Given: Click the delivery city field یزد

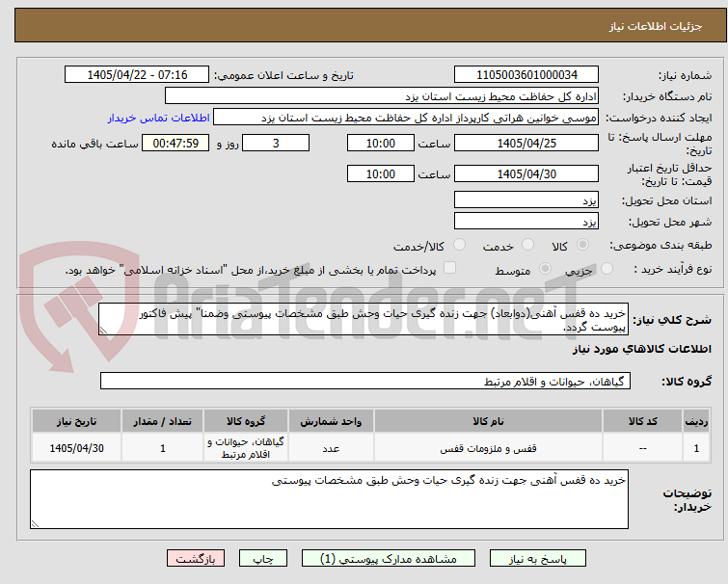Looking at the screenshot, I should pyautogui.click(x=526, y=221).
